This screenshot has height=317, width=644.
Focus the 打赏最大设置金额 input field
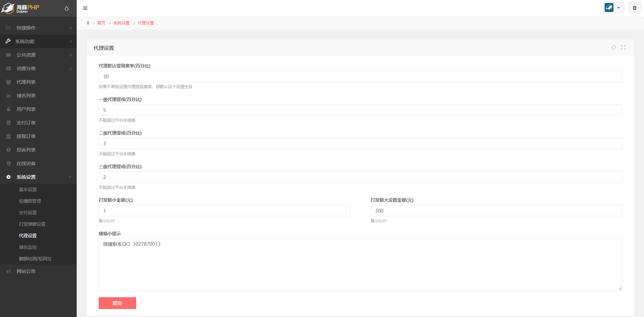pyautogui.click(x=496, y=211)
